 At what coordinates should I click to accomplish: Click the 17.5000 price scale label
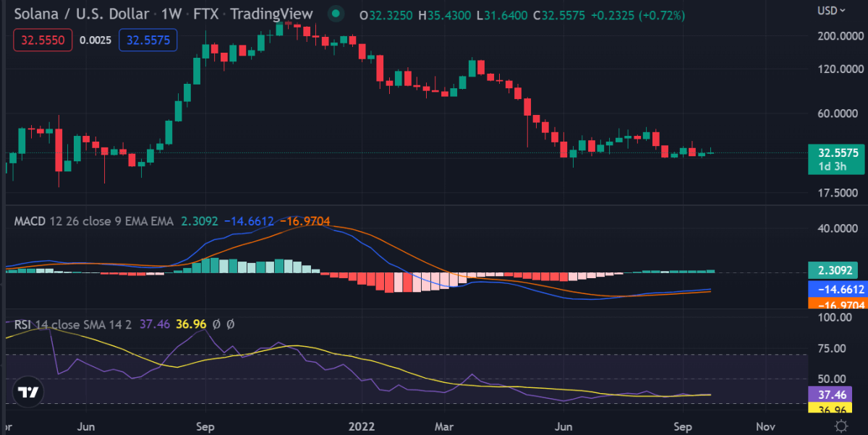click(x=838, y=193)
